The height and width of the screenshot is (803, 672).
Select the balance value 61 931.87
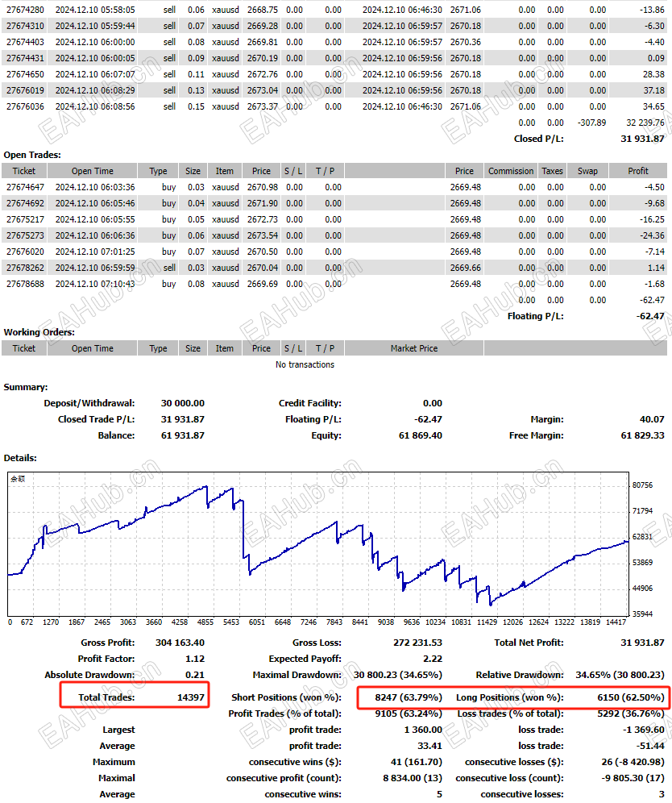pos(183,435)
